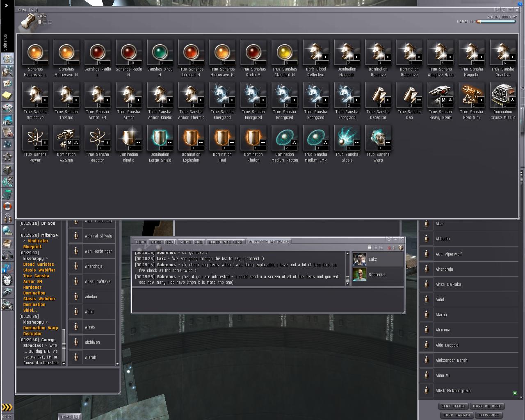Viewport: 525px width, 420px height.
Task: Open the yellow notepad icon in the sidebar
Action: pyautogui.click(x=7, y=96)
